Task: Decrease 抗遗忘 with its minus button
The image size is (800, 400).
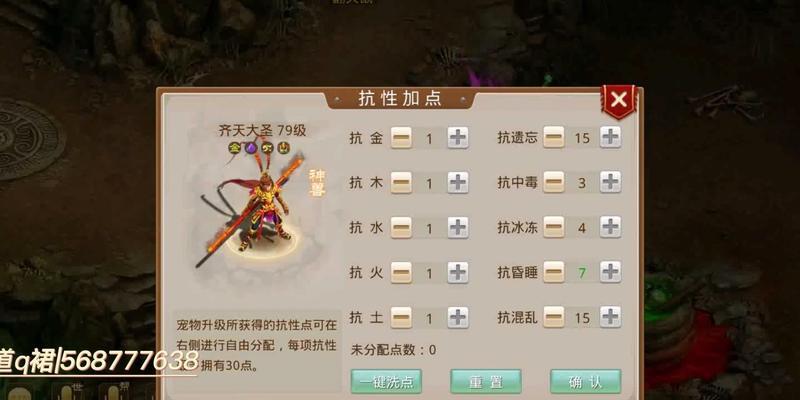Action: point(554,137)
